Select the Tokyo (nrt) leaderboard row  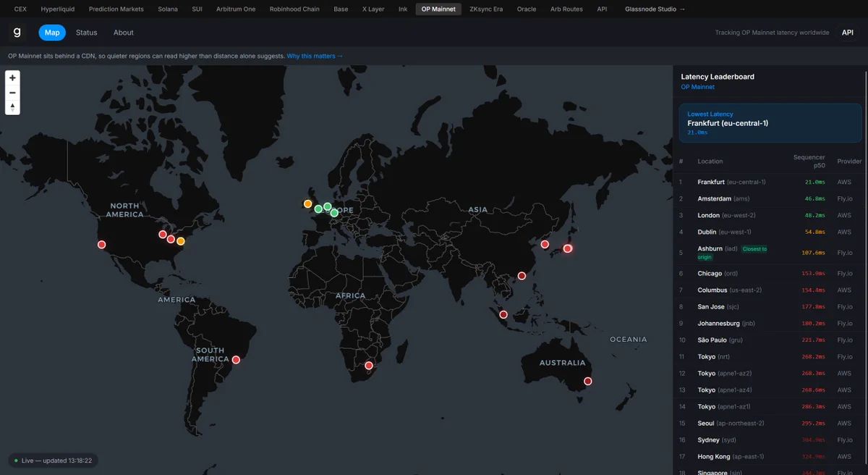click(770, 356)
